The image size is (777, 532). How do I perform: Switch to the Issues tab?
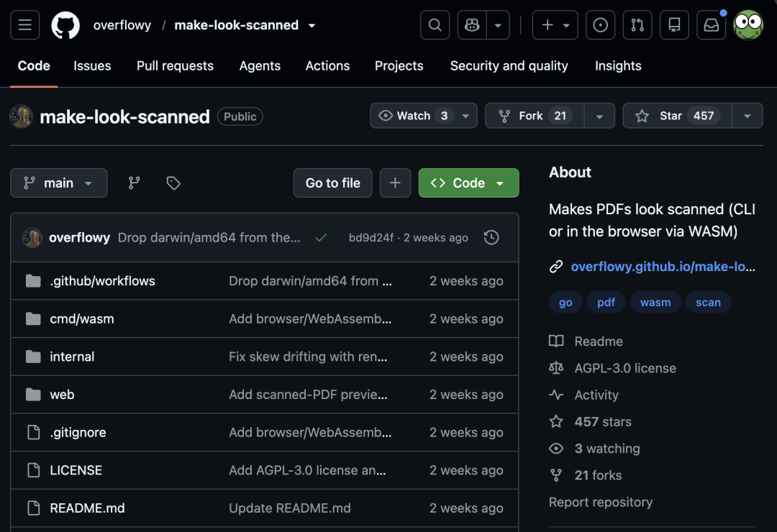(92, 66)
